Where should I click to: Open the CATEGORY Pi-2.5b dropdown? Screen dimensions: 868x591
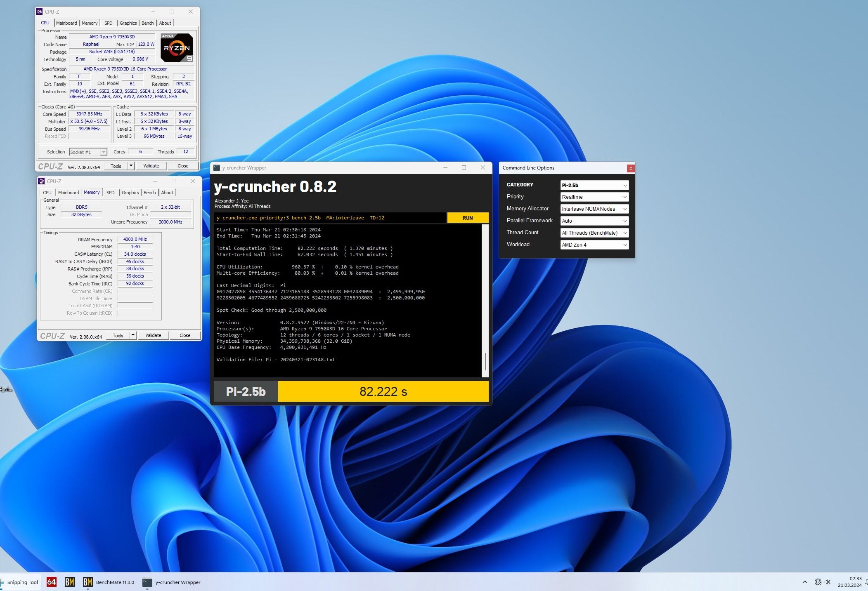(x=594, y=185)
